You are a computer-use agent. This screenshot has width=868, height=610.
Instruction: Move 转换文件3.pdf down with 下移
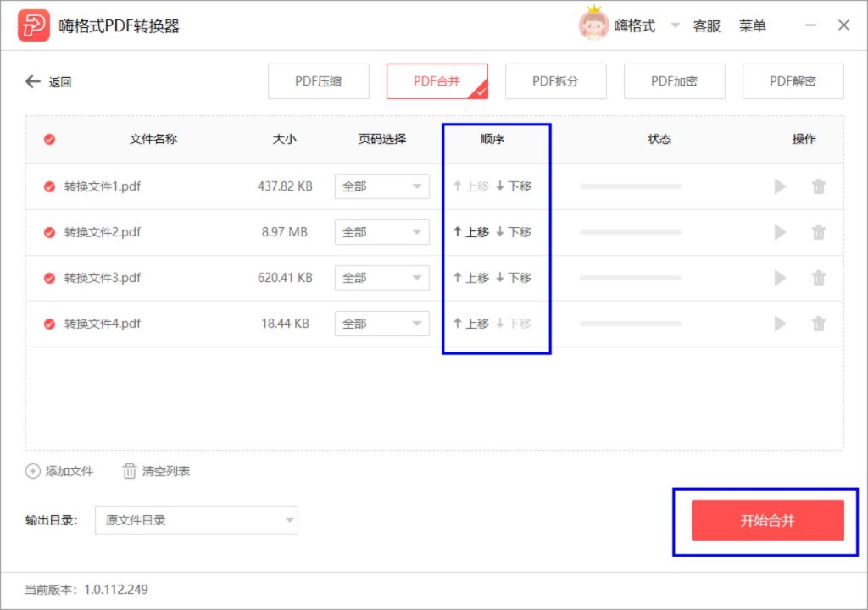click(x=514, y=278)
